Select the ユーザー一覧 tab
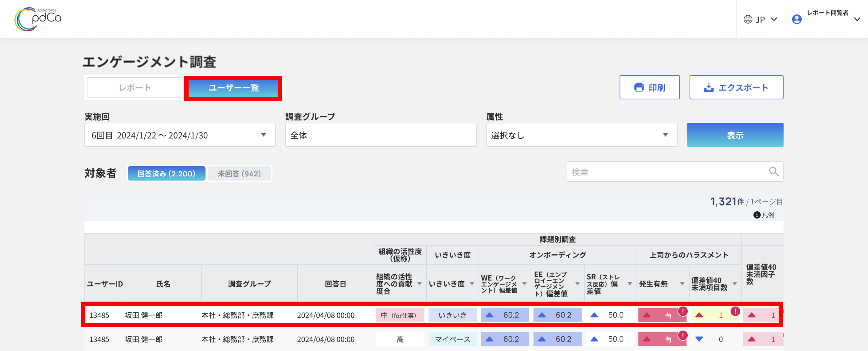 (x=233, y=88)
